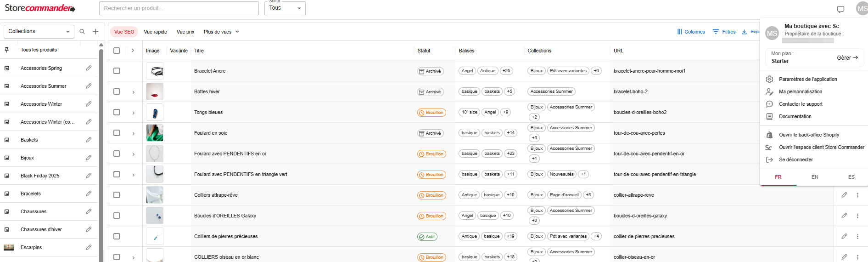
Task: Switch to the Vue prix tab
Action: [185, 32]
